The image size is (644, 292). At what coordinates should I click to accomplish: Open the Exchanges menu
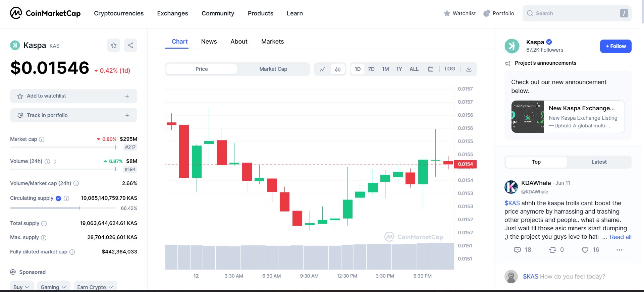[172, 13]
